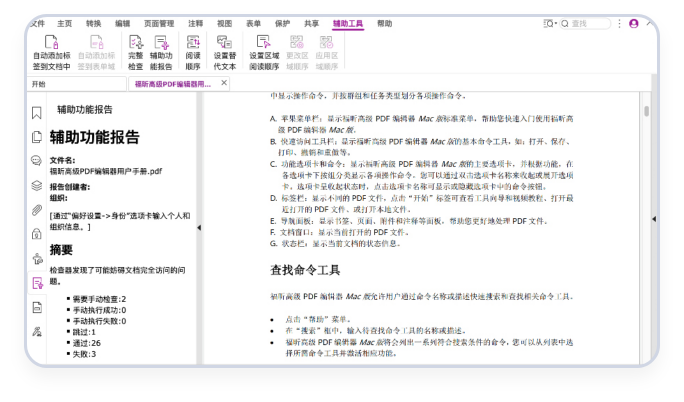Screen dimensions: 684x402
Task: Click the greyed 更改区域顺序 button
Action: pyautogui.click(x=297, y=53)
